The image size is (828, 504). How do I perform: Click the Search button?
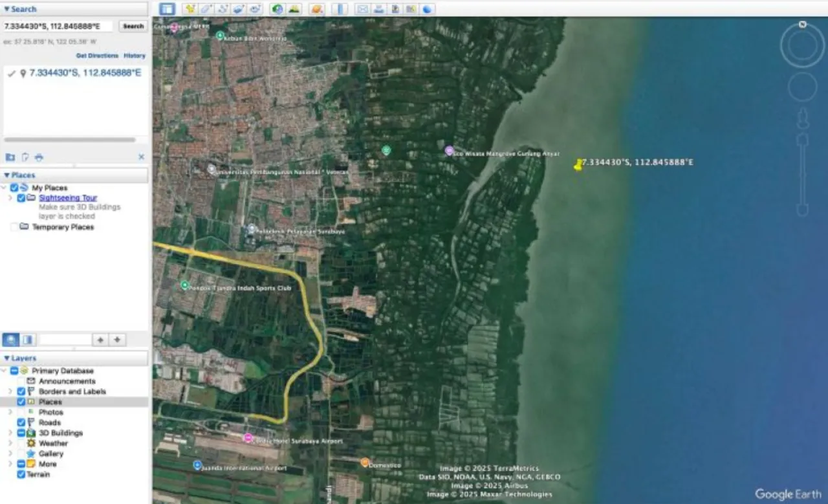click(x=133, y=27)
